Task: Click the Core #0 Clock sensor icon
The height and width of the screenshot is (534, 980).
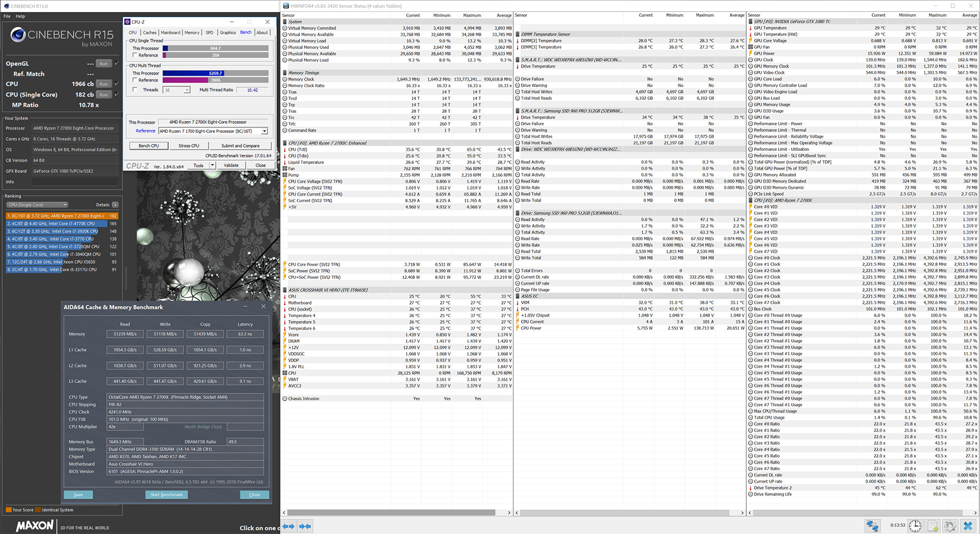Action: (751, 258)
